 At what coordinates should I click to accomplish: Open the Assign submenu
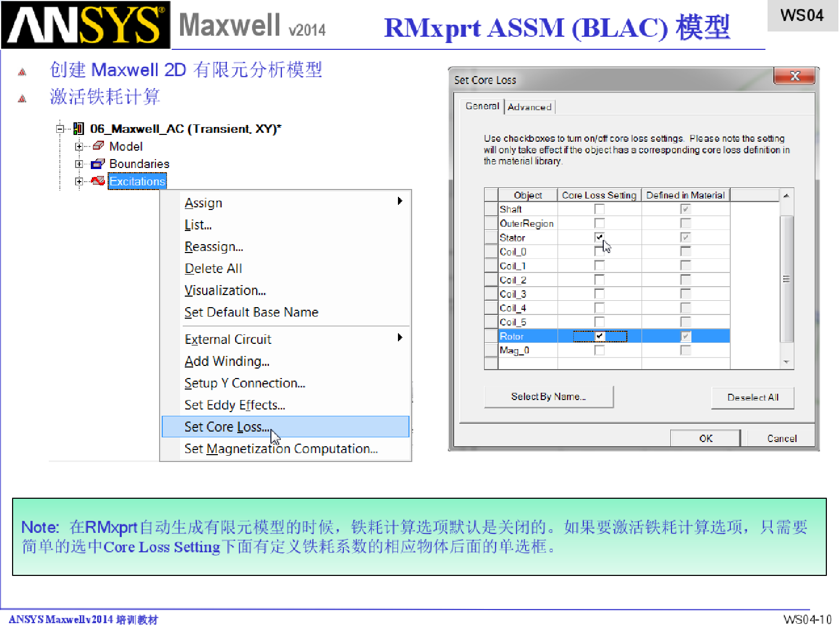click(286, 203)
